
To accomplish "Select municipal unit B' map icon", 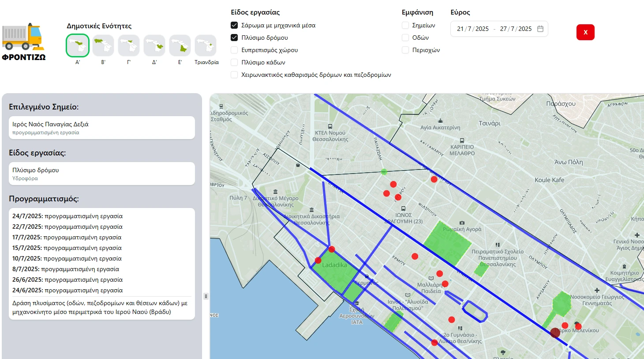I will [x=103, y=45].
